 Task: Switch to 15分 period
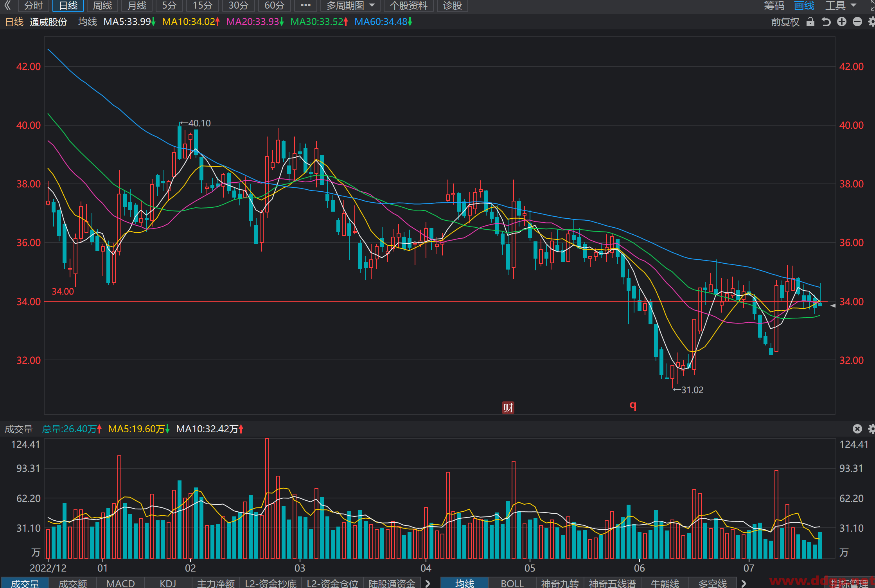click(x=203, y=5)
